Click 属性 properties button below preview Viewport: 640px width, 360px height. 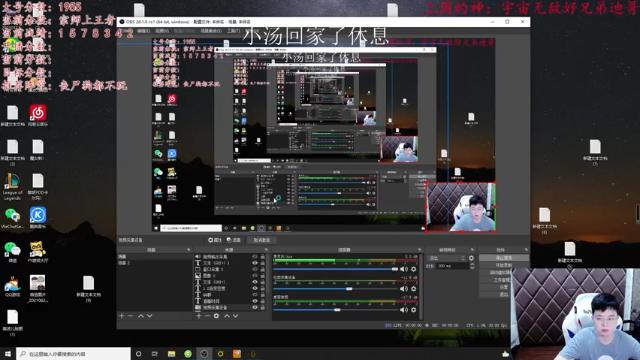215,240
